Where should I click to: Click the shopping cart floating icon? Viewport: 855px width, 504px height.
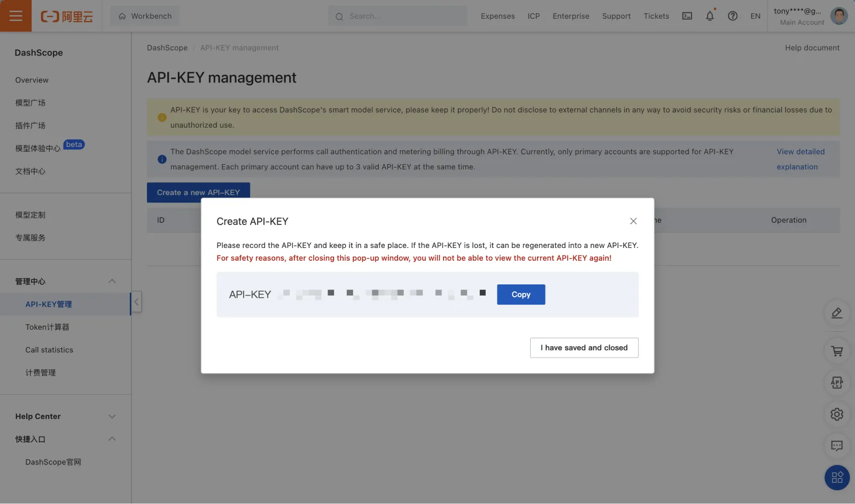coord(837,351)
